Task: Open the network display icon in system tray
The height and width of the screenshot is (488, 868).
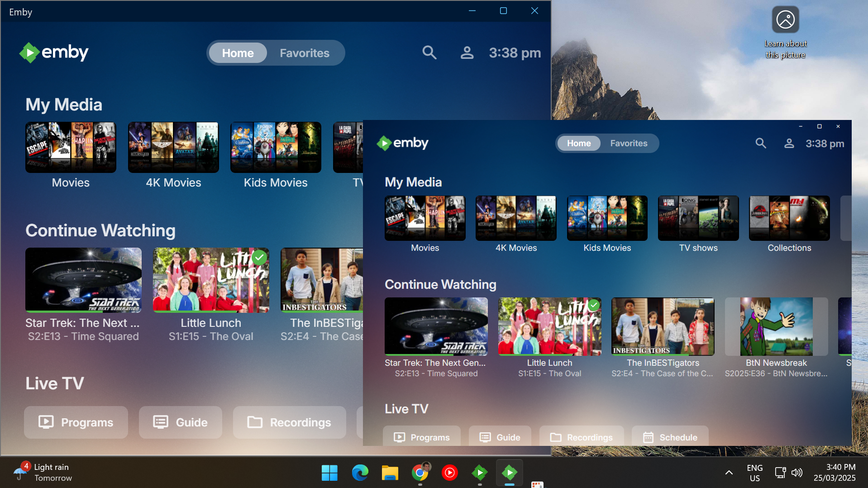Action: pyautogui.click(x=780, y=473)
